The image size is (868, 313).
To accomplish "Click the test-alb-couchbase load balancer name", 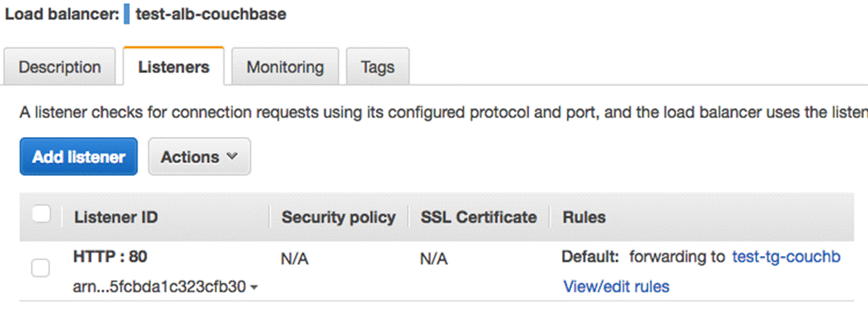I will click(211, 15).
